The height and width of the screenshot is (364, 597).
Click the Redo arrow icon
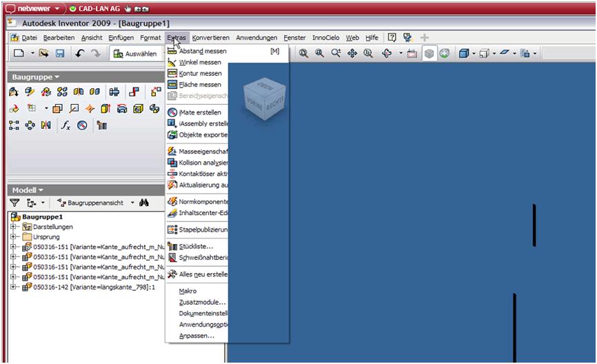(x=96, y=53)
